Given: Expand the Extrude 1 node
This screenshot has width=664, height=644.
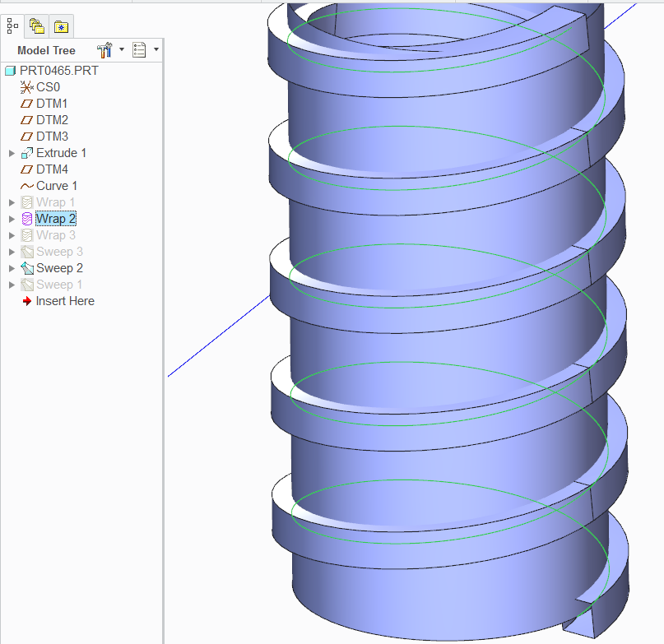Looking at the screenshot, I should click(12, 153).
